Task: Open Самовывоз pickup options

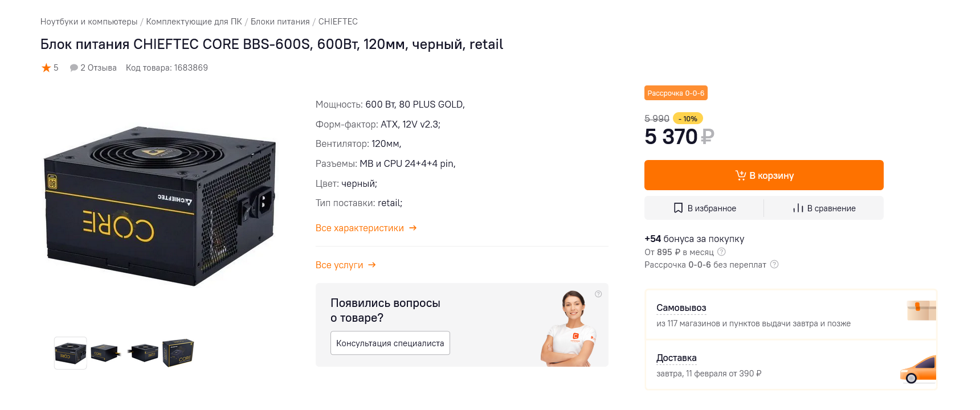Action: [x=681, y=308]
